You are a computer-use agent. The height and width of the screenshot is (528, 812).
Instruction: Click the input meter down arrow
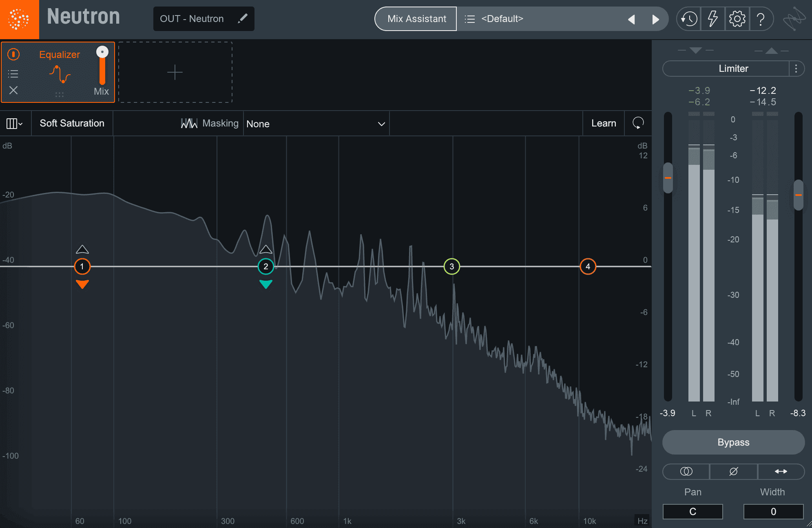(x=696, y=50)
